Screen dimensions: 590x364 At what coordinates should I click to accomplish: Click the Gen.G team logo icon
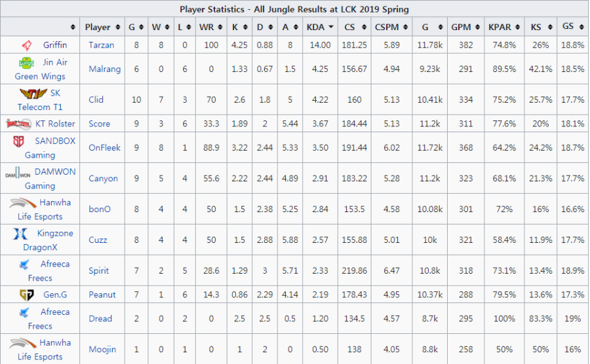click(26, 295)
